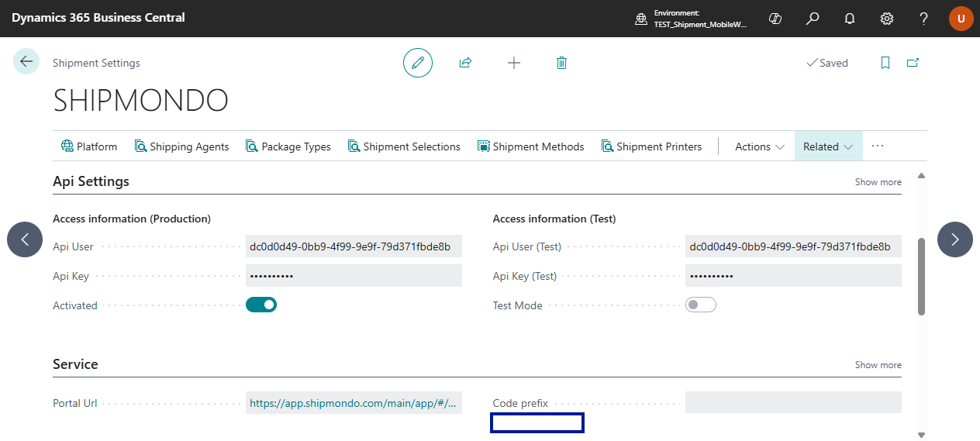Delete record using trash icon

[562, 63]
